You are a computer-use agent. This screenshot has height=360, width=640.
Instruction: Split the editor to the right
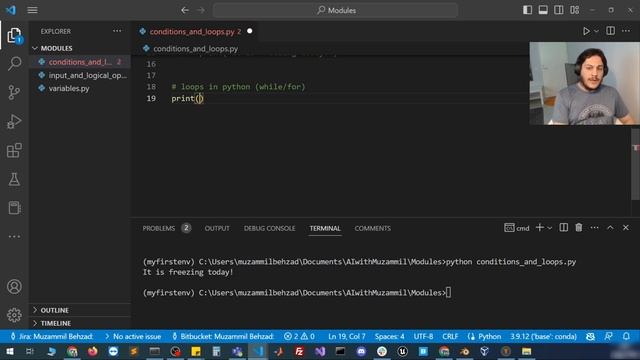tap(611, 31)
